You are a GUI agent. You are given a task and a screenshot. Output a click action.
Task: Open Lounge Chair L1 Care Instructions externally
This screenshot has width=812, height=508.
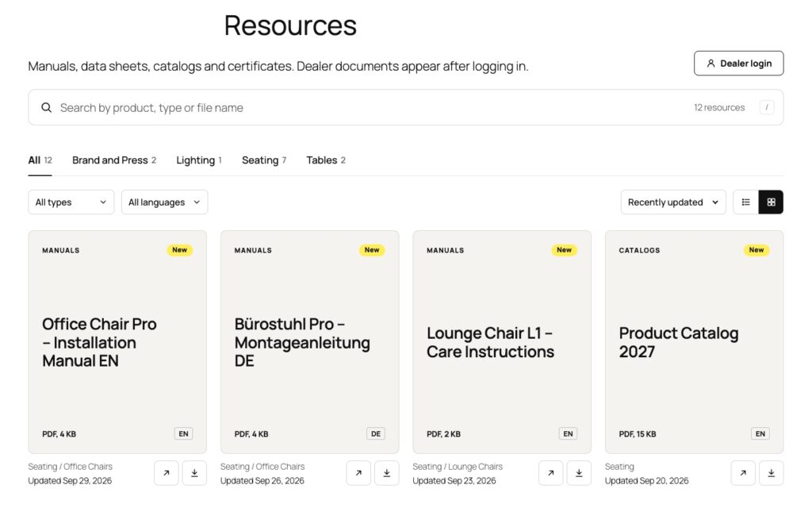click(550, 473)
